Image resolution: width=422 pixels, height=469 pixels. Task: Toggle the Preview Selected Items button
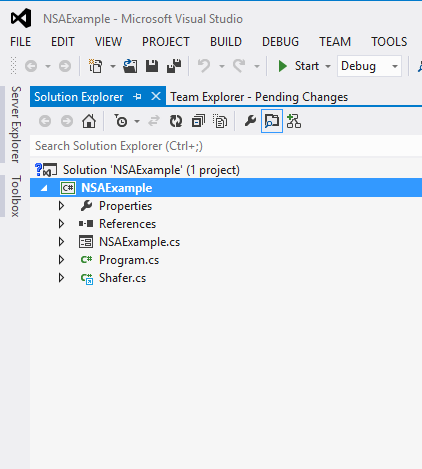pyautogui.click(x=272, y=121)
